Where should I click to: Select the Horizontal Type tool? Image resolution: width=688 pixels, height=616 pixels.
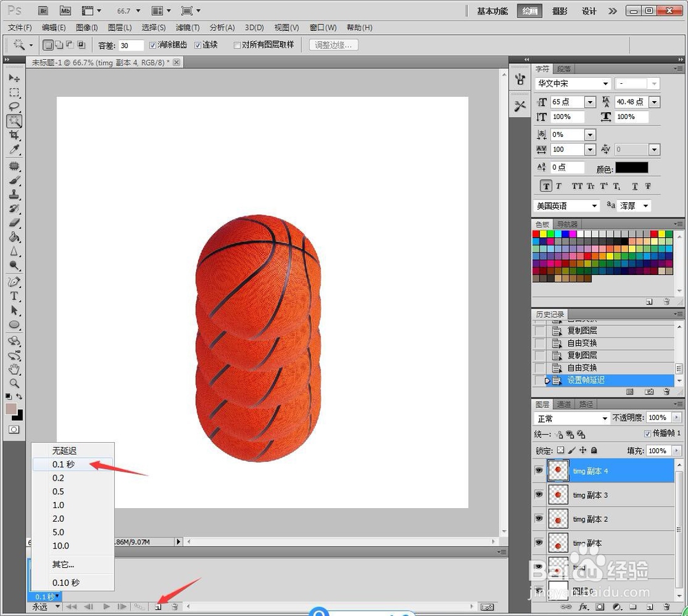(14, 296)
